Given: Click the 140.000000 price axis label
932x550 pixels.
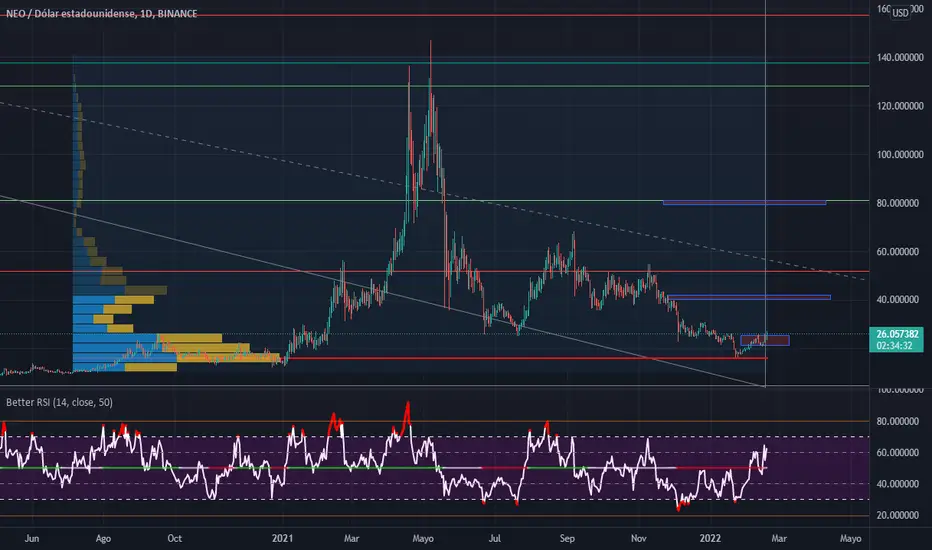Looking at the screenshot, I should click(899, 58).
